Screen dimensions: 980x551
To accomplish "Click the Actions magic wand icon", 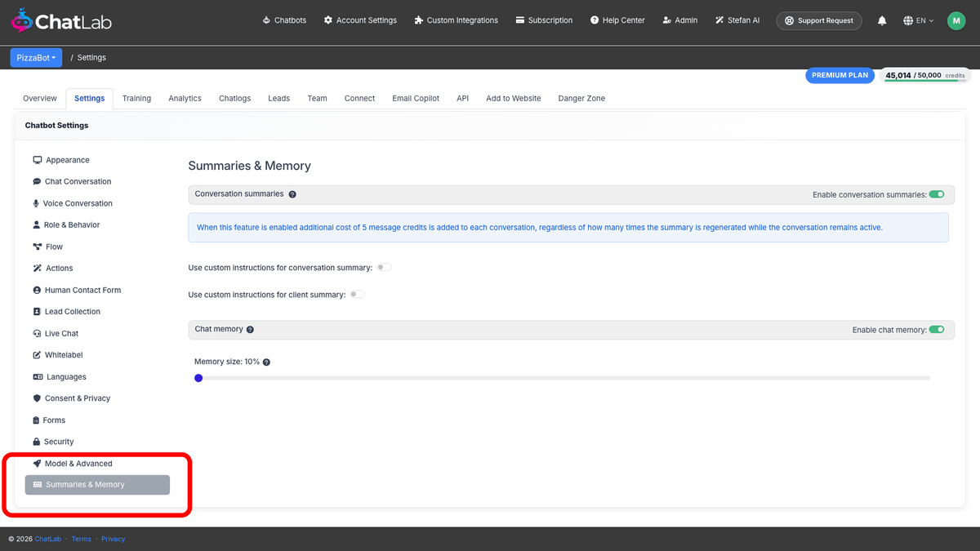I will pyautogui.click(x=37, y=268).
